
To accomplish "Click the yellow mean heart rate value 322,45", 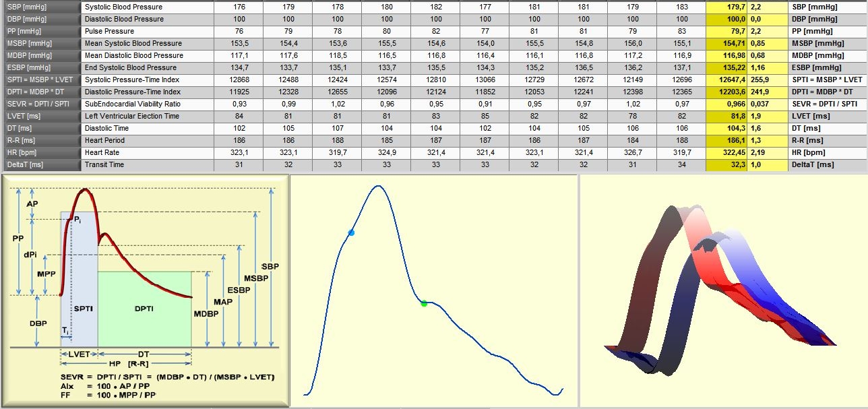I will [x=726, y=152].
